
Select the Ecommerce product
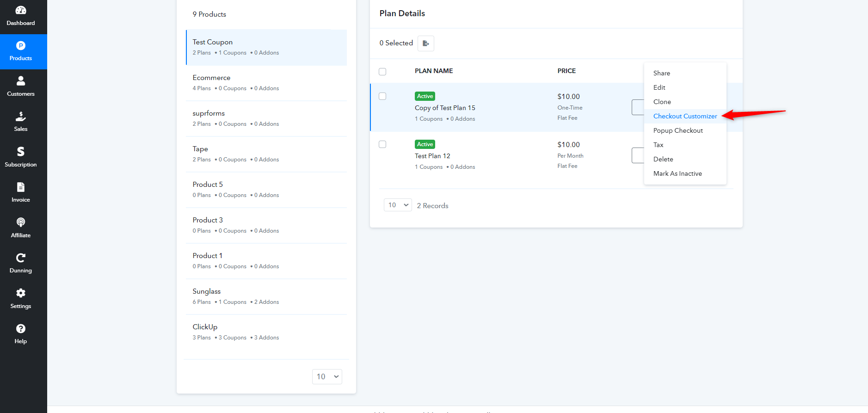coord(266,83)
